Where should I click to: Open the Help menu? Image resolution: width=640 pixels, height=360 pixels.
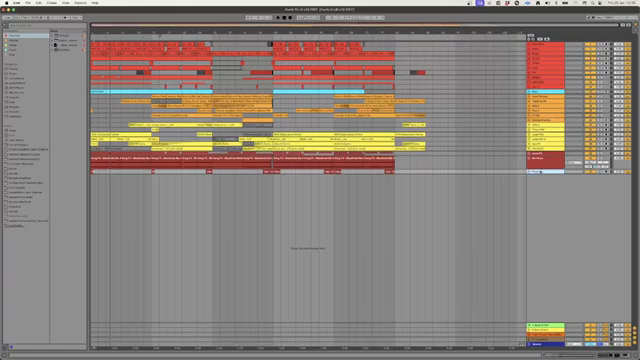point(95,3)
